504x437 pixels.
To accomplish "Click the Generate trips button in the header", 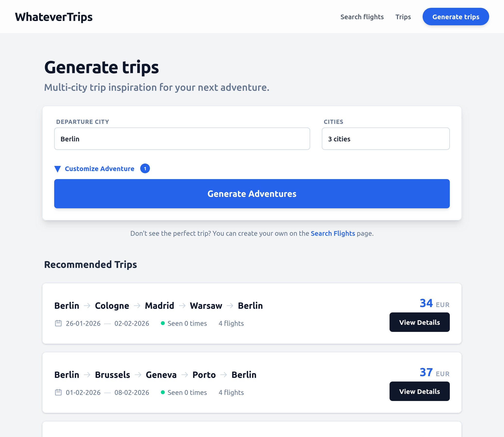I will pos(456,17).
